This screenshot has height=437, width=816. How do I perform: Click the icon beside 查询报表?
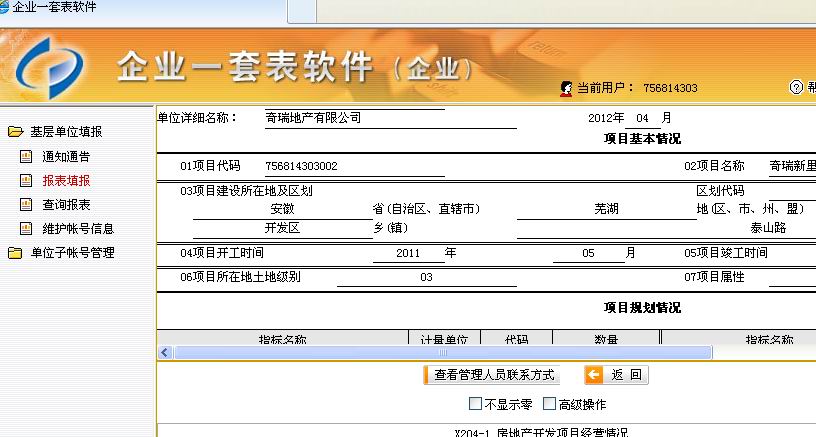click(26, 204)
